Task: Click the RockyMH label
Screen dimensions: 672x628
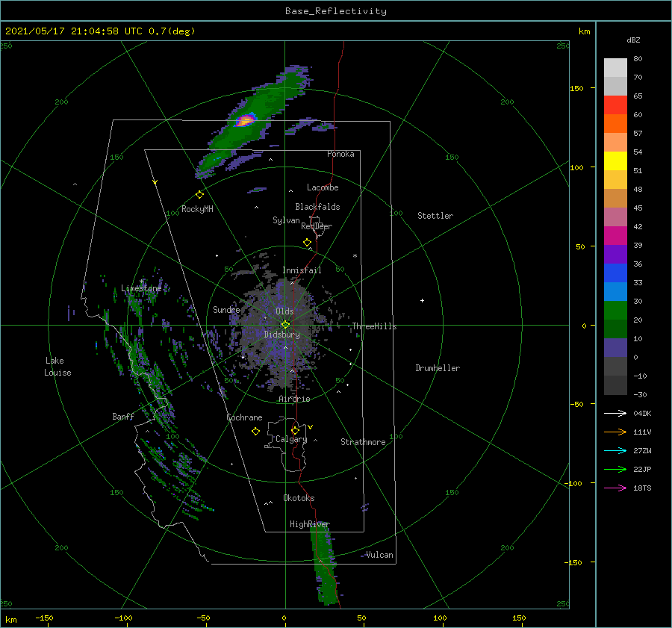Action: [x=197, y=209]
